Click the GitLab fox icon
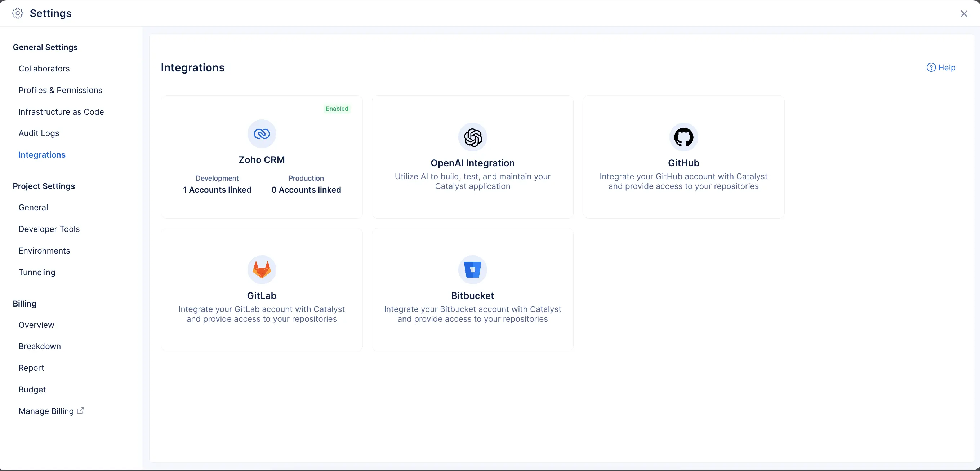Screen dimensions: 980x471 (262, 269)
